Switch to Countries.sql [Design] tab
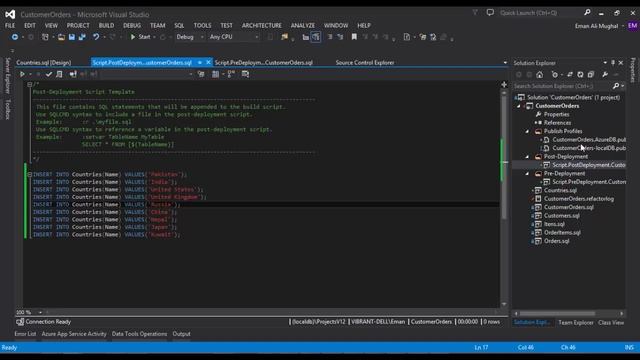The image size is (640, 360). (44, 63)
